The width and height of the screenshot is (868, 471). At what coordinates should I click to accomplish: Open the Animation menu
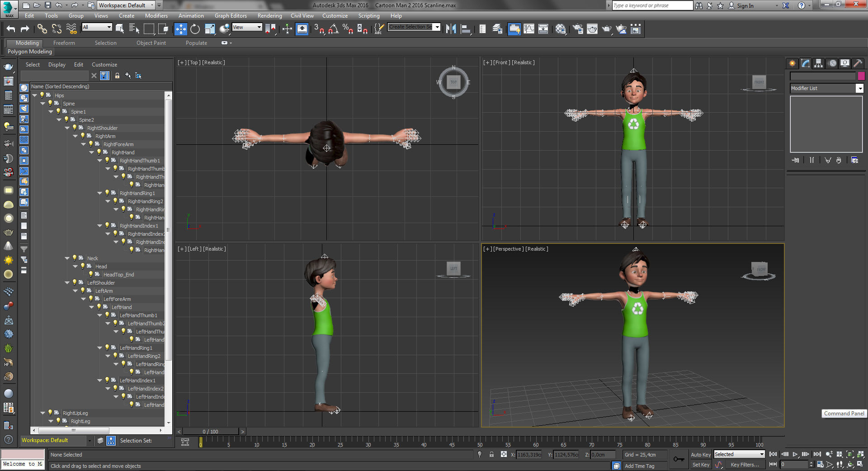coord(191,16)
